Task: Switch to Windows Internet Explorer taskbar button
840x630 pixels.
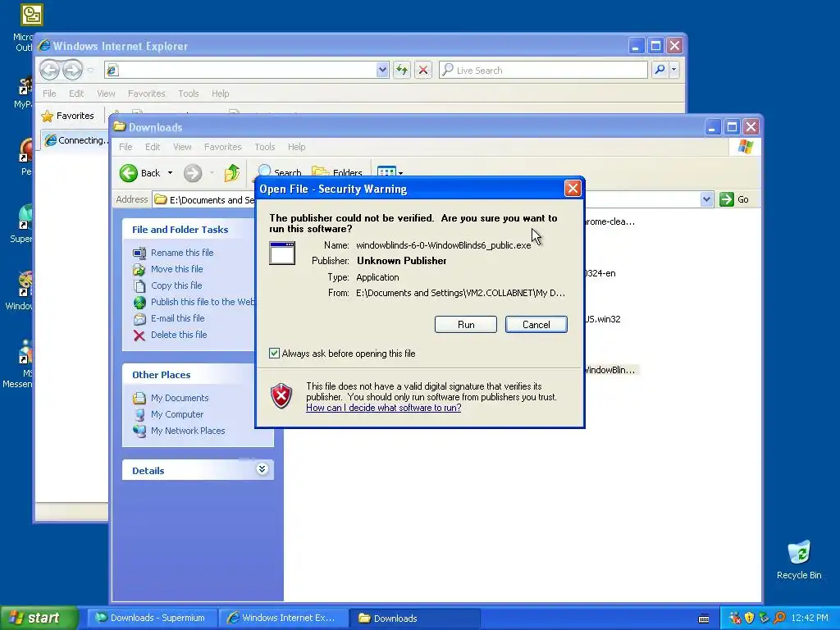Action: coord(283,618)
